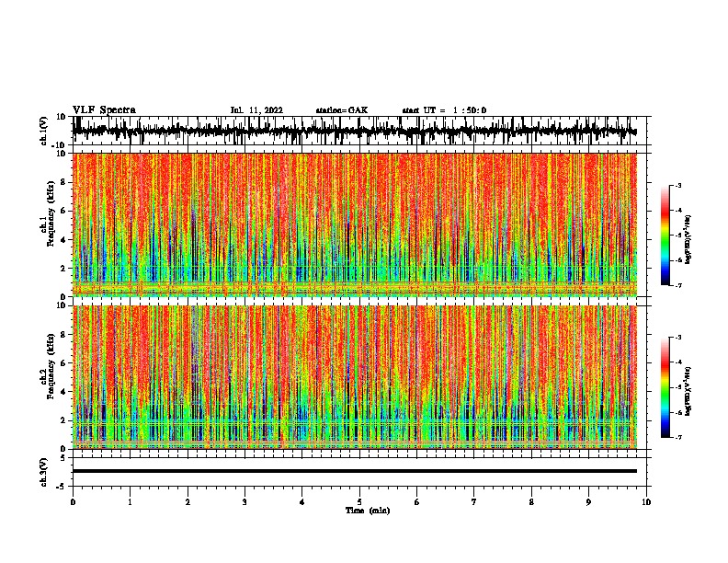Click the ch.2 colorbar log(PSD) unit label
Viewport: 728px width, 563px height.
[688, 391]
